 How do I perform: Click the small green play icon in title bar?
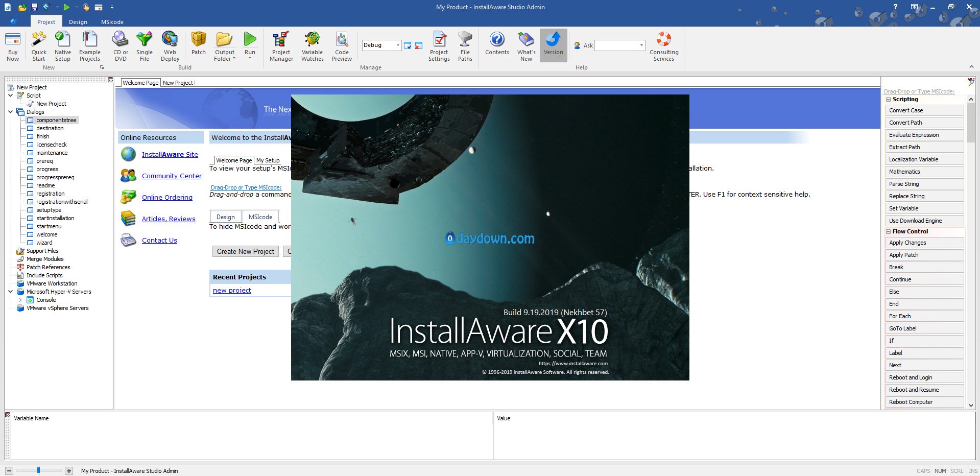click(66, 7)
